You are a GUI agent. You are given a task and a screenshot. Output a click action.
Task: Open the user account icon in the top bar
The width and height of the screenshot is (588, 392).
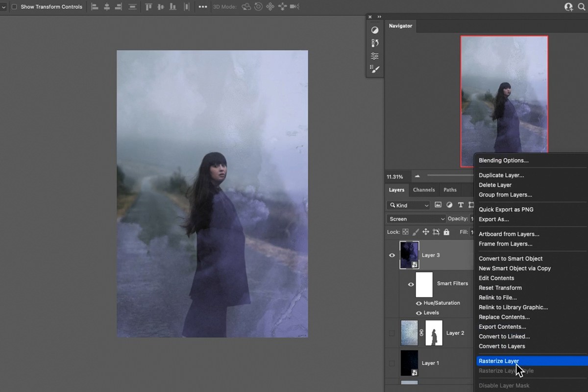pos(568,7)
